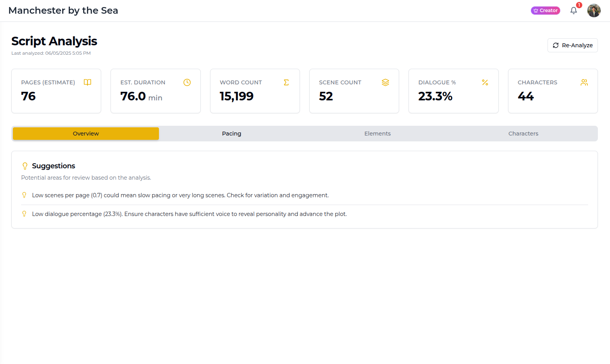Click the lightbulb beside low dialogue suggestion

point(24,214)
